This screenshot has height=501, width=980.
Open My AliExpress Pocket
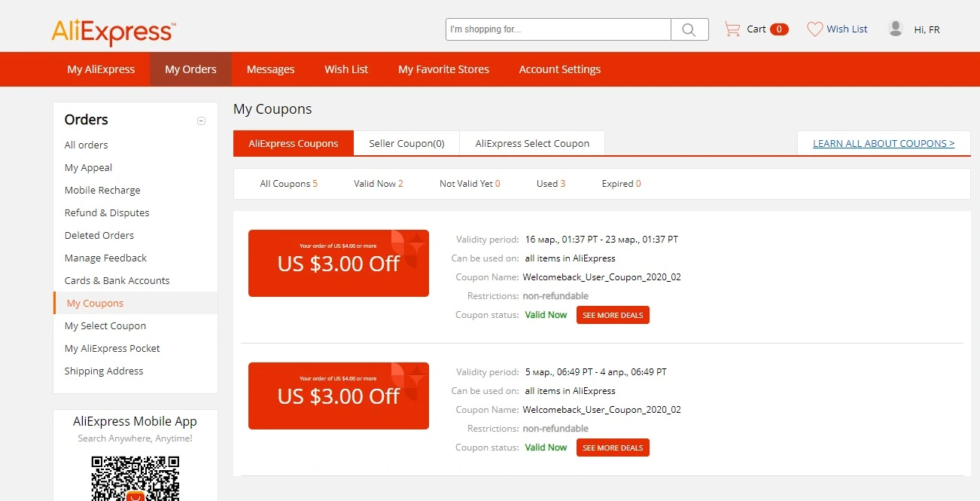pos(112,348)
